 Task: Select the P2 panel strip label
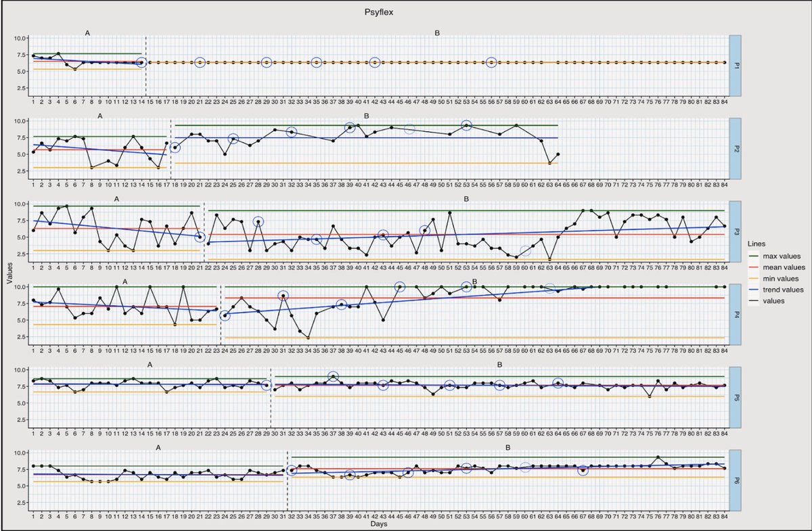coord(736,149)
